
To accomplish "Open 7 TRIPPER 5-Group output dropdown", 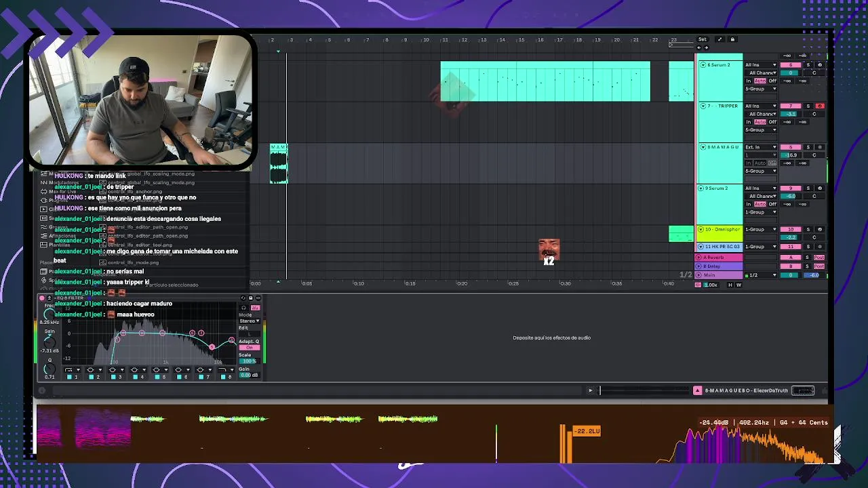I will click(761, 129).
